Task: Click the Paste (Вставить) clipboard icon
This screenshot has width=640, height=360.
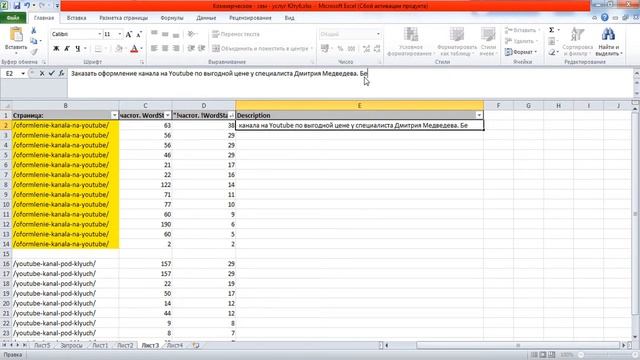Action: coord(16,35)
